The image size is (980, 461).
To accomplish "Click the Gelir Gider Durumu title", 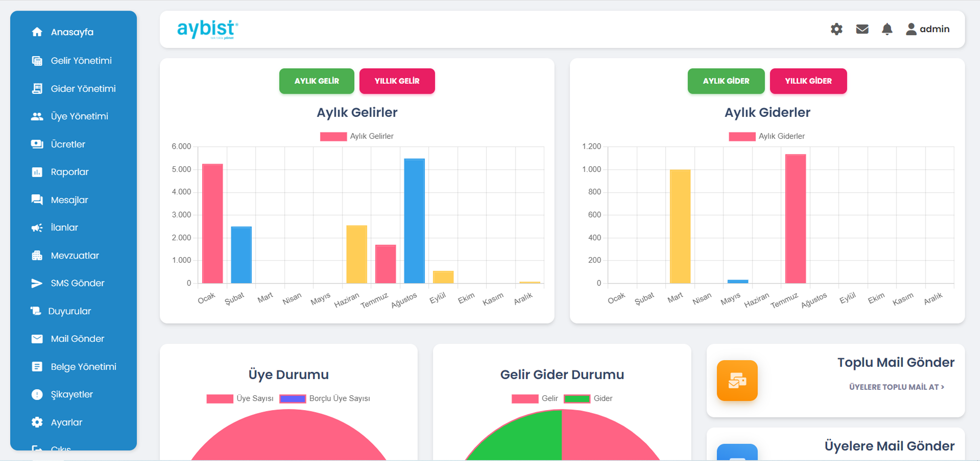I will click(x=562, y=374).
